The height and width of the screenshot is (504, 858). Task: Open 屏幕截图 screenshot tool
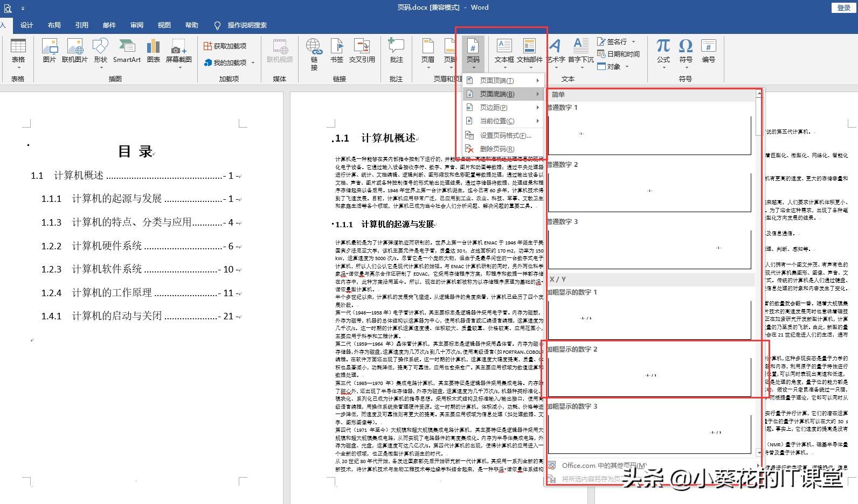[x=178, y=53]
